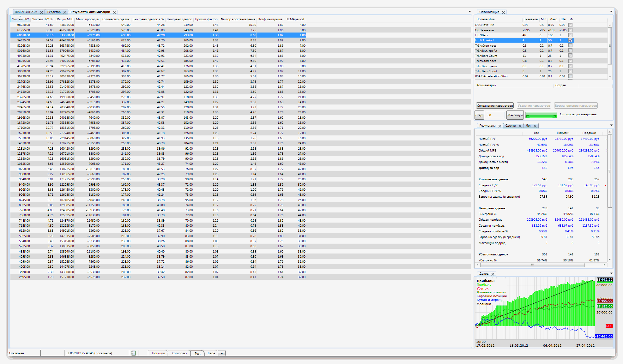The height and width of the screenshot is (364, 623).
Task: Sort by Профит фактор column header
Action: point(206,19)
